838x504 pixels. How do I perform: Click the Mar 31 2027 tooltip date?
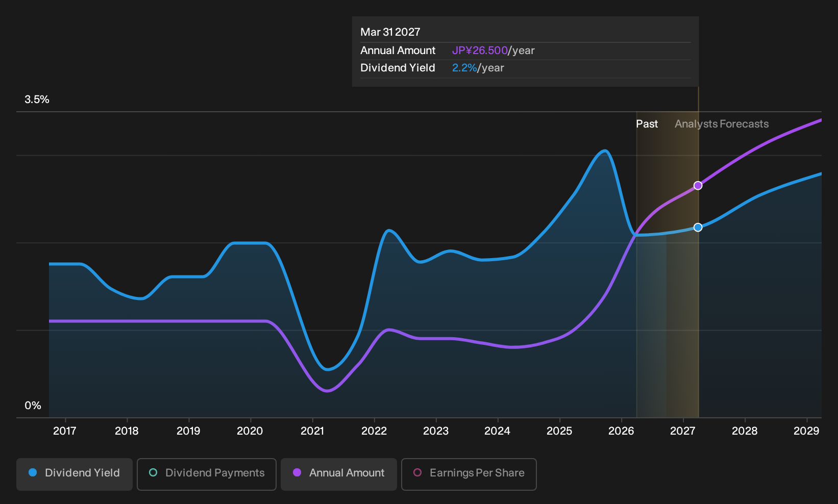coord(390,32)
